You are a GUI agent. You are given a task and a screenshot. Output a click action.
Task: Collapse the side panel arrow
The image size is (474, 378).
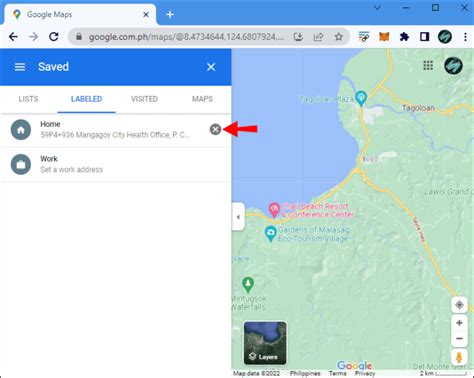point(238,217)
